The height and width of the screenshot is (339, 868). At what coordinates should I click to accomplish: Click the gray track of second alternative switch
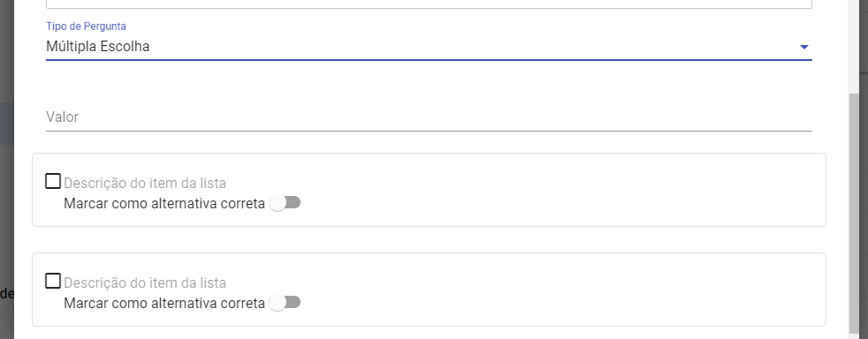(x=293, y=303)
